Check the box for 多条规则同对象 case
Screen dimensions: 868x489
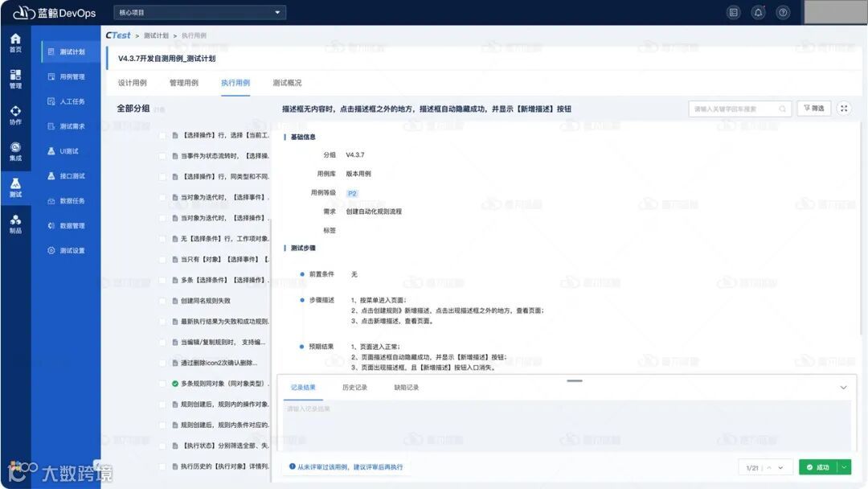(162, 383)
